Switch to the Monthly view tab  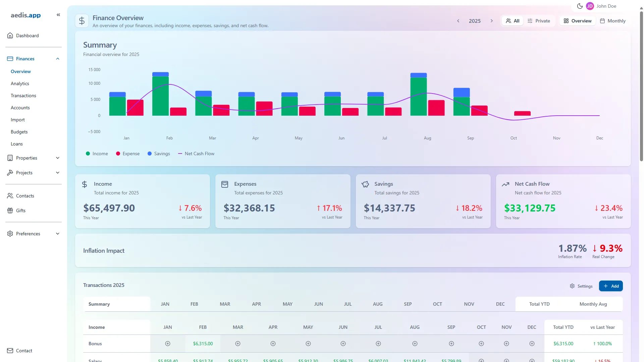[613, 21]
